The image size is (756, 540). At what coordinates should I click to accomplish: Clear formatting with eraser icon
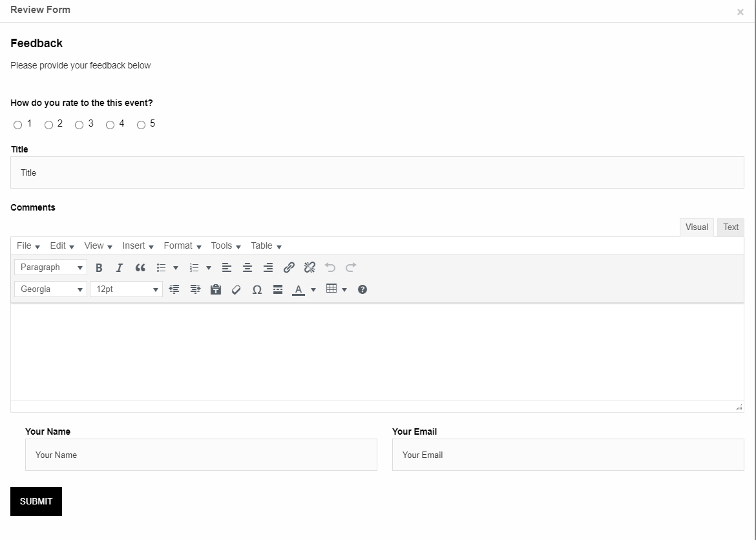[236, 289]
